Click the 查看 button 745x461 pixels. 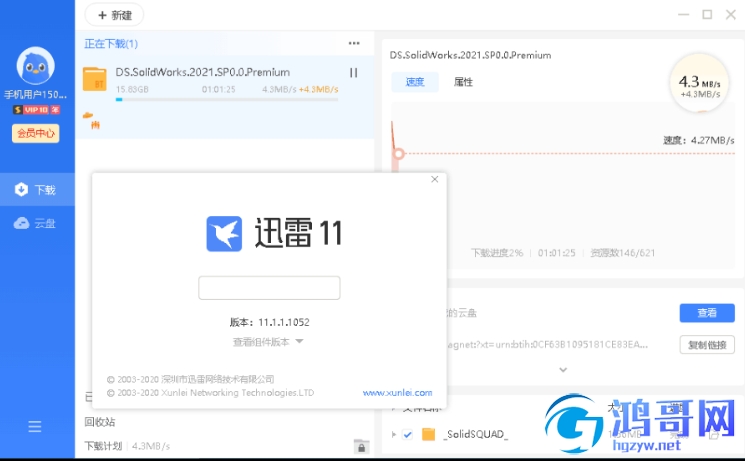707,313
